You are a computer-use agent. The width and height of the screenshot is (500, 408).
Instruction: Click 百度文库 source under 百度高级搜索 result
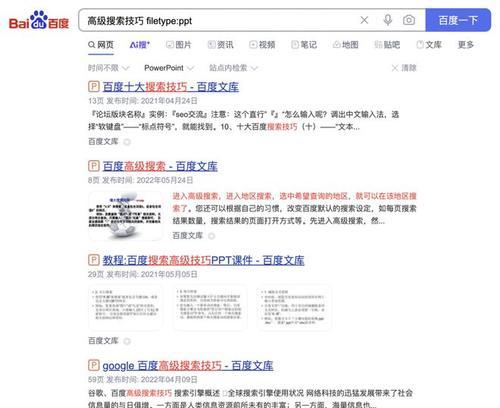187,236
